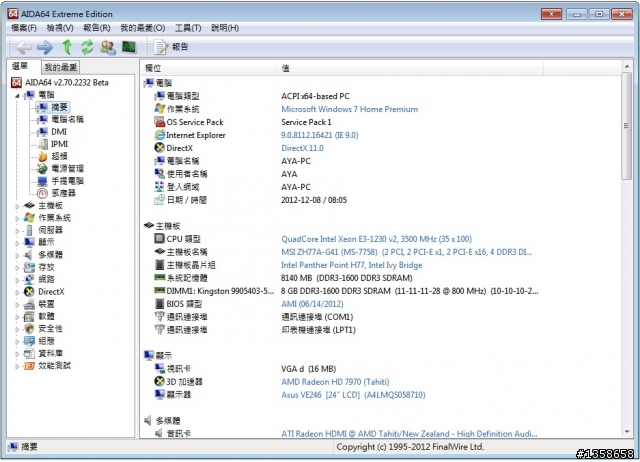Click the scrollbar up arrow

pos(627,66)
